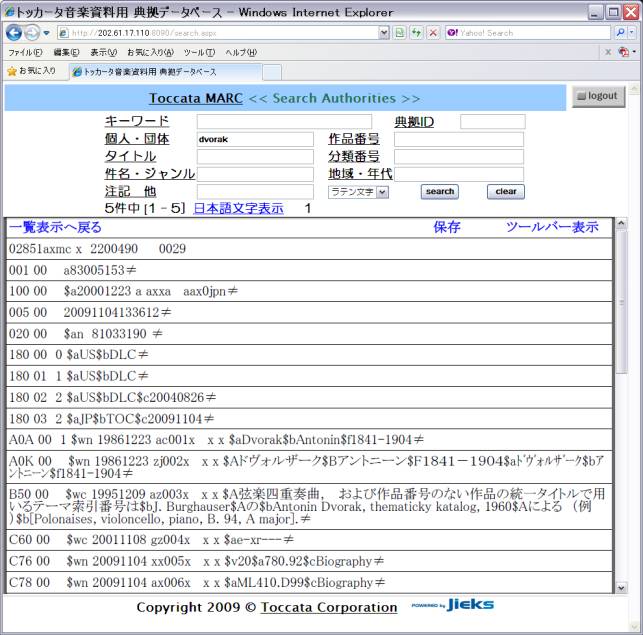Open the 表示(V) menu
Screen dimensions: 643x635
tap(103, 53)
